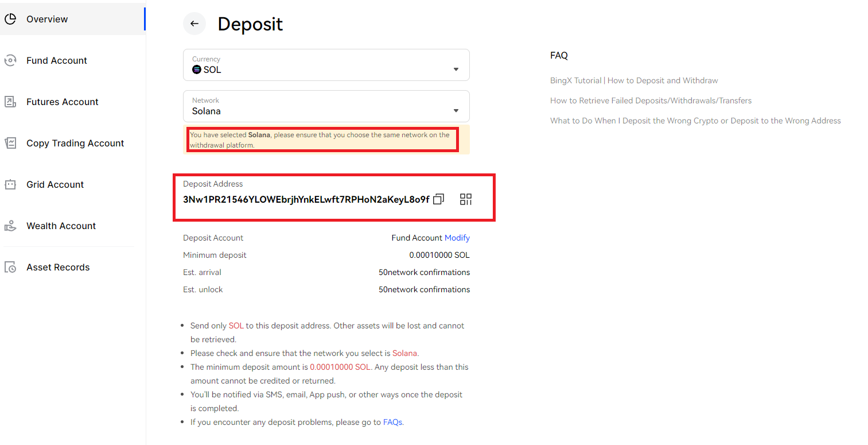Click the Copy Trading Account icon
Viewport: 868px width, 445px height.
[x=10, y=143]
